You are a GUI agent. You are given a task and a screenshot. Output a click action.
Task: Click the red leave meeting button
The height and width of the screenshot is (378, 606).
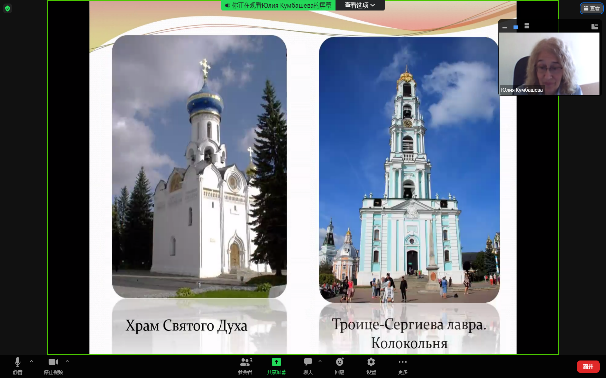click(x=588, y=366)
